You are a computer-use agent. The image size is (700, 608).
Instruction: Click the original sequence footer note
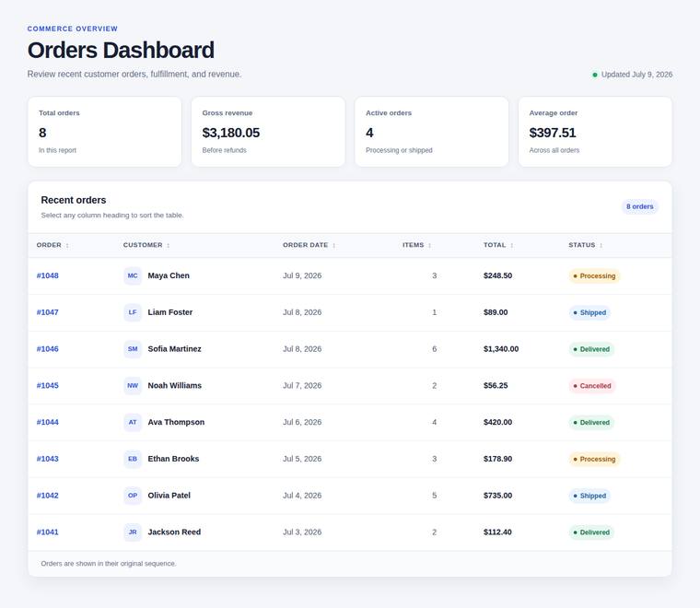(109, 564)
